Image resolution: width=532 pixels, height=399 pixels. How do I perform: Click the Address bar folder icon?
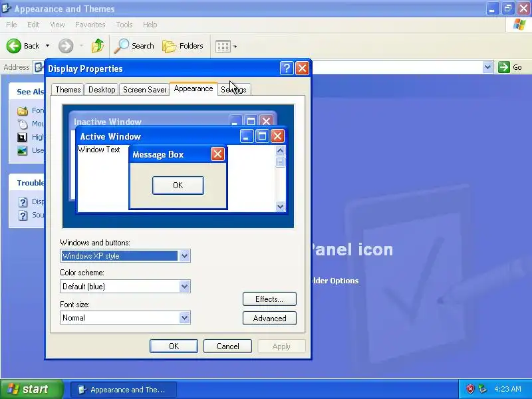(39, 67)
